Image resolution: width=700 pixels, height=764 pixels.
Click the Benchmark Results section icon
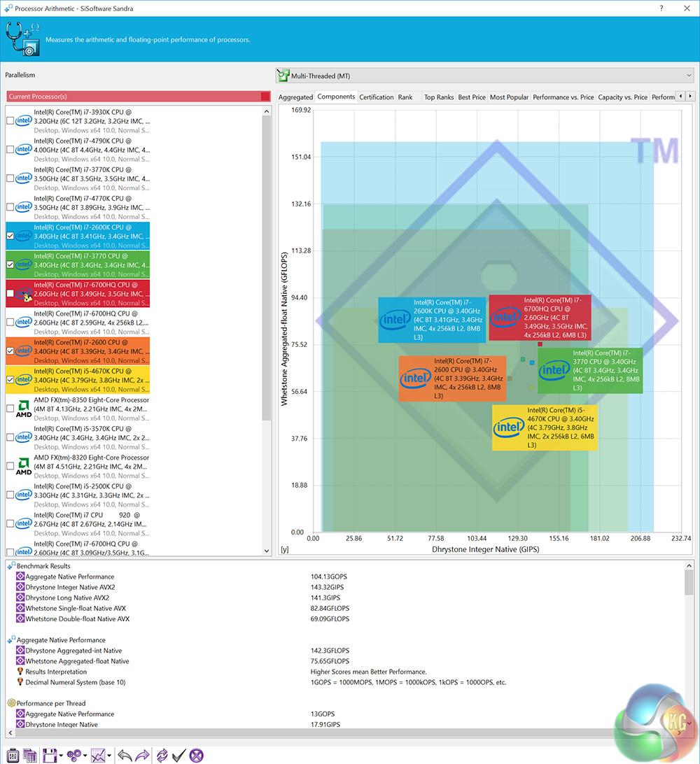click(12, 566)
